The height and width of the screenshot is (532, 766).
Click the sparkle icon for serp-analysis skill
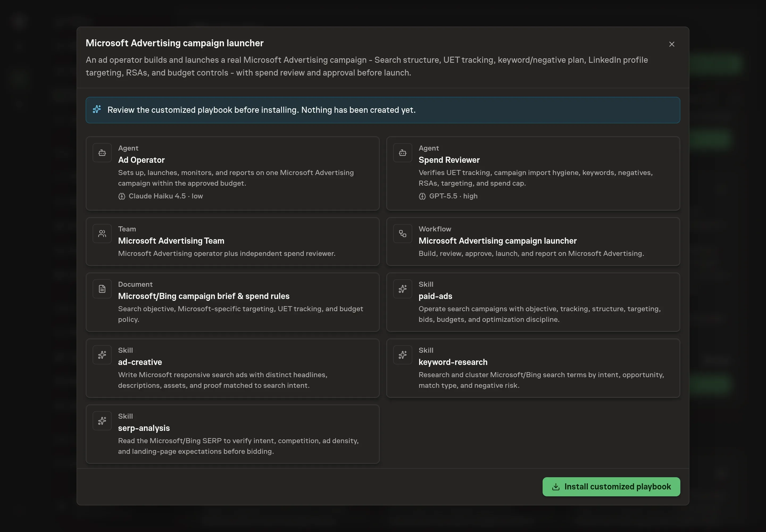tap(102, 421)
